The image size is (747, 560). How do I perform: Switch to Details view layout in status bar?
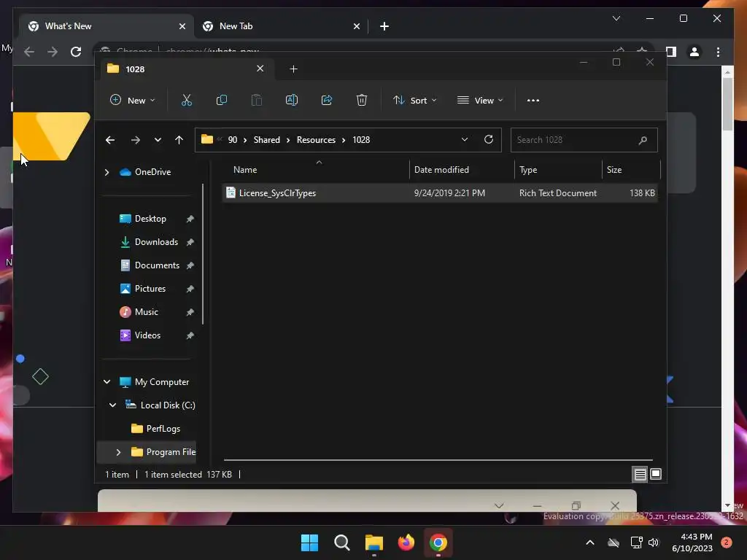(640, 474)
